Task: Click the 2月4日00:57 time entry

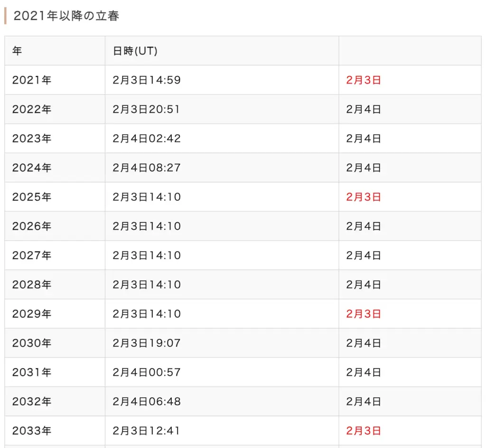Action: click(x=147, y=373)
